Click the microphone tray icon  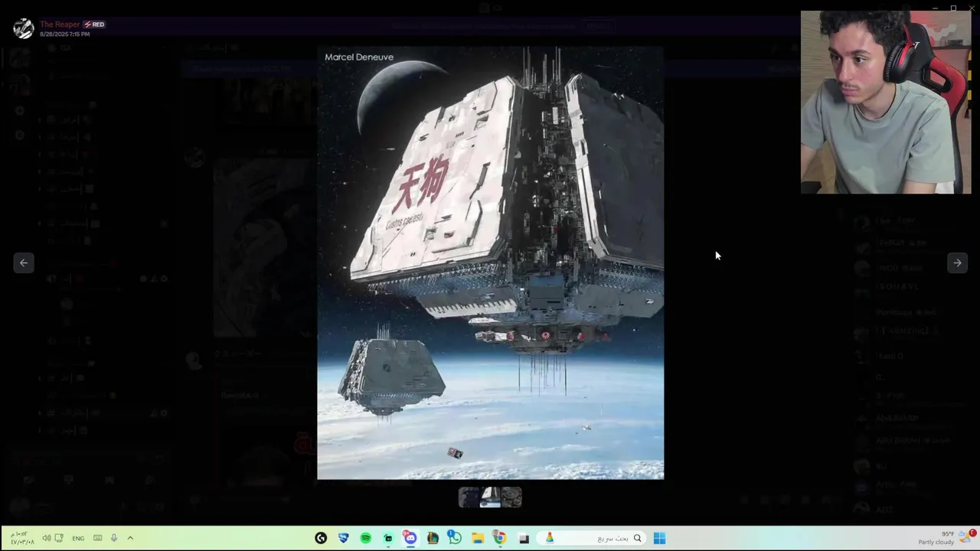[x=114, y=538]
